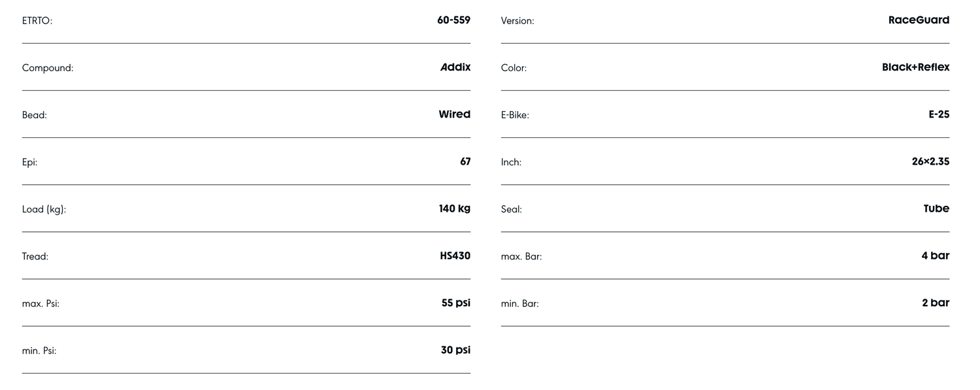Select the 4 bar maximum value

935,256
